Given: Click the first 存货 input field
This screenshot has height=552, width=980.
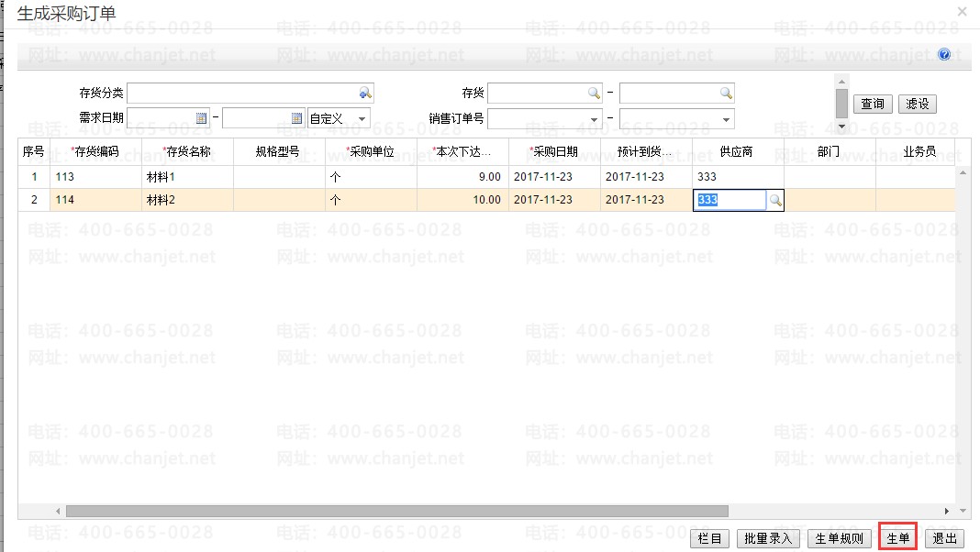Looking at the screenshot, I should [x=544, y=93].
